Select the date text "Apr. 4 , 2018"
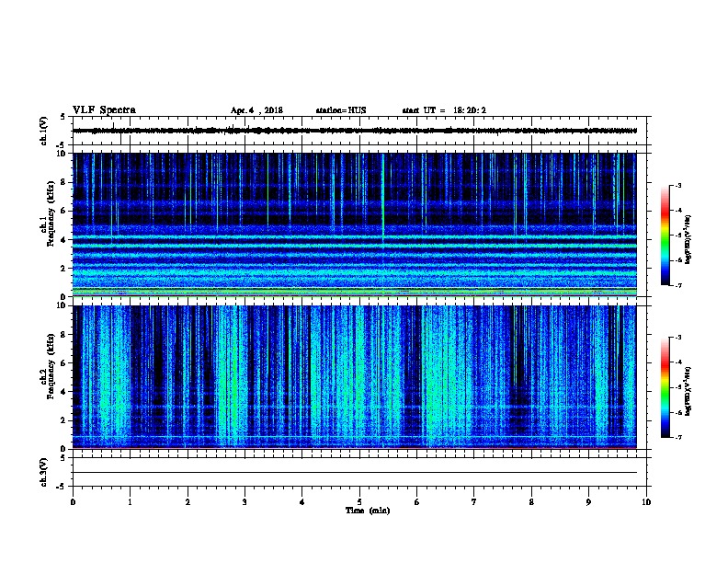This screenshot has width=728, height=563. pos(256,110)
